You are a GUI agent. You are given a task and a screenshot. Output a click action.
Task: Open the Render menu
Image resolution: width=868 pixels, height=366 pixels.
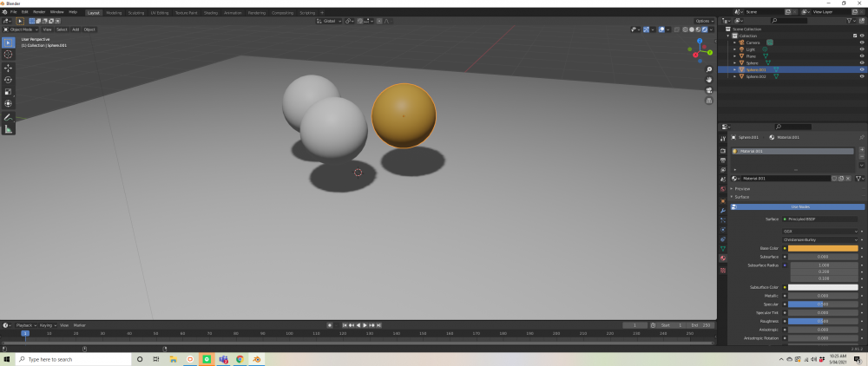click(x=39, y=12)
